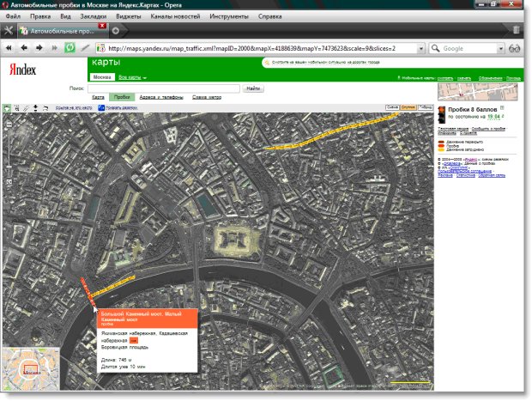532x401 pixels.
Task: Click the Яndex logo
Action: coord(22,70)
